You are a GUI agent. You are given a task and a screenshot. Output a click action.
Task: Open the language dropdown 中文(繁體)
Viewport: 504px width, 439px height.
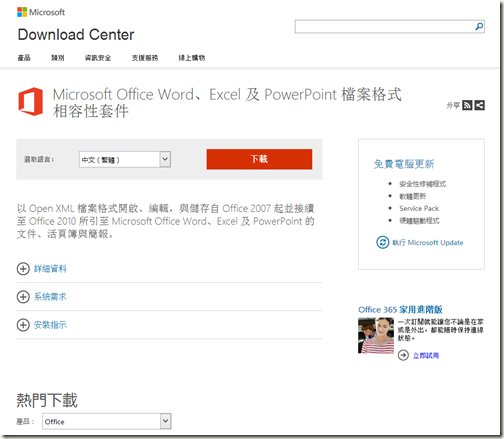(x=125, y=160)
